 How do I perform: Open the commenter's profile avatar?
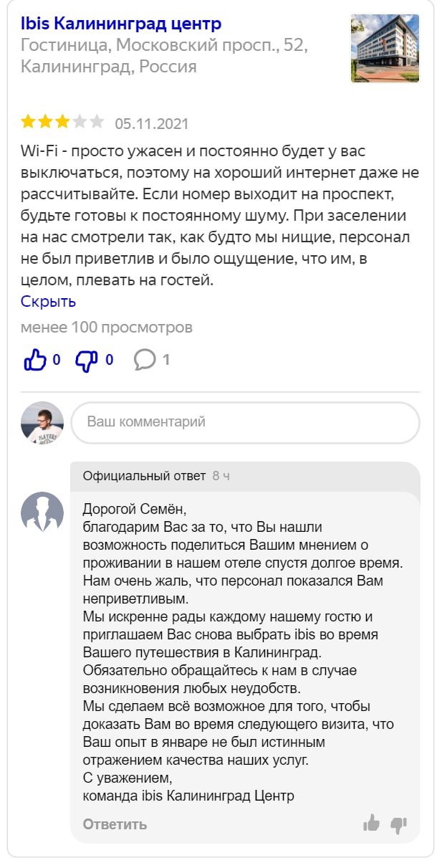click(42, 422)
